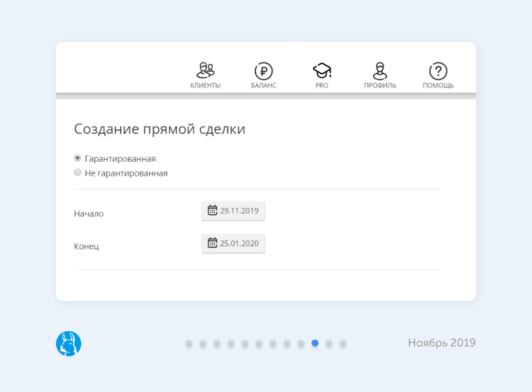Open start date picker 29.11.2019
The image size is (532, 392).
[x=233, y=211]
